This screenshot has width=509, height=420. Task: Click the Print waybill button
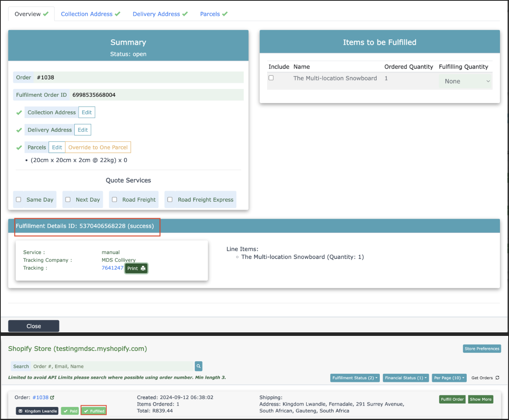click(136, 268)
